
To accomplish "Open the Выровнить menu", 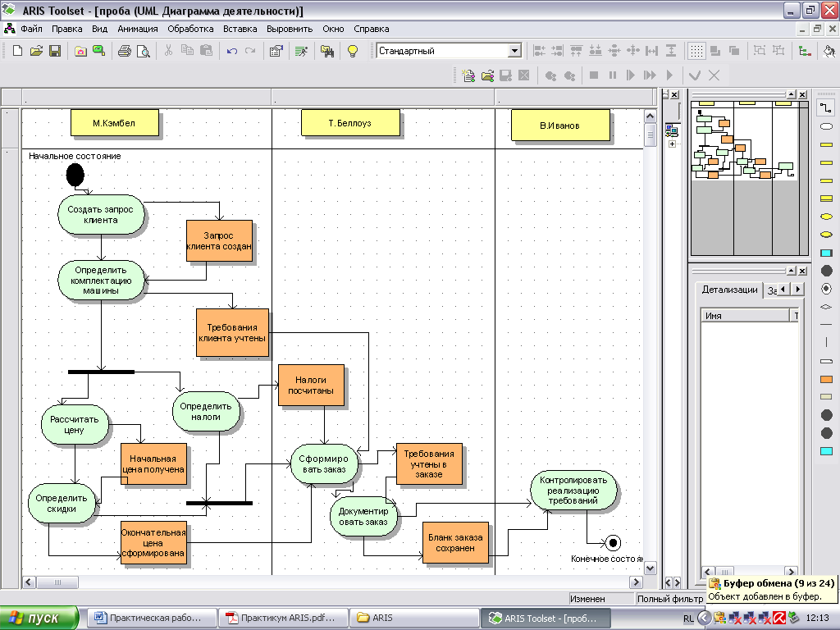I will 290,29.
